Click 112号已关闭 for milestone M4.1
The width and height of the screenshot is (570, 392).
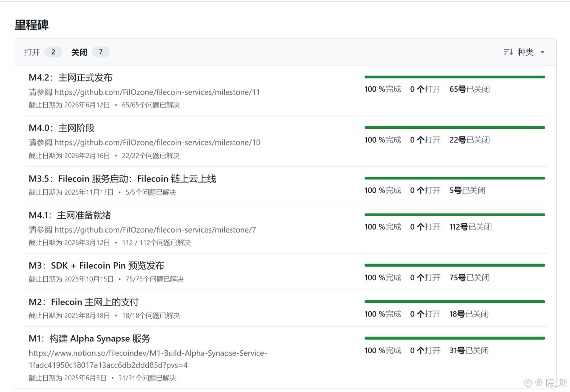(x=471, y=227)
